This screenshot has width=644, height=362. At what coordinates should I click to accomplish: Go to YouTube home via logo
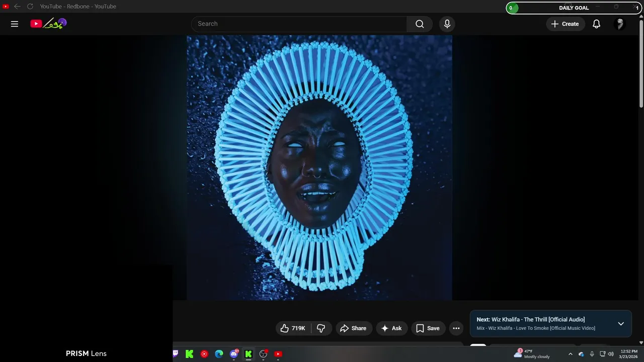pyautogui.click(x=48, y=24)
